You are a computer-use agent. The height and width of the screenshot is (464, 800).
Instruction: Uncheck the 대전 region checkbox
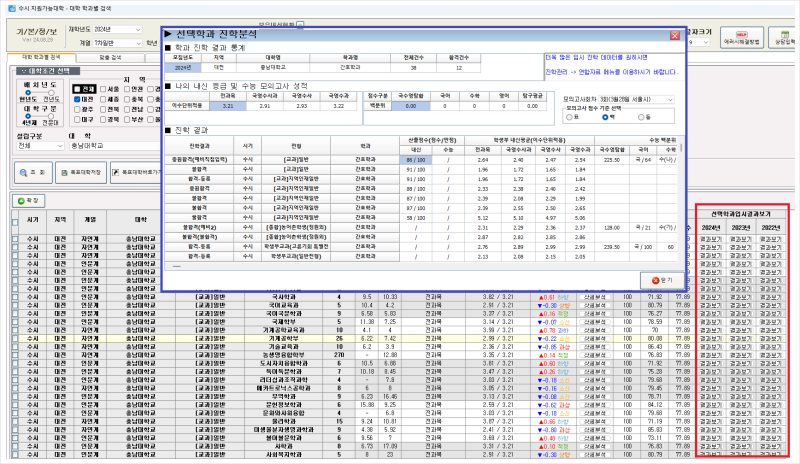(77, 99)
